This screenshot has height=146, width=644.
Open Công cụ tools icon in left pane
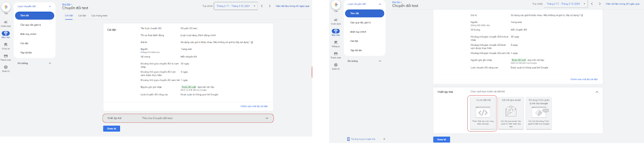click(x=6, y=45)
